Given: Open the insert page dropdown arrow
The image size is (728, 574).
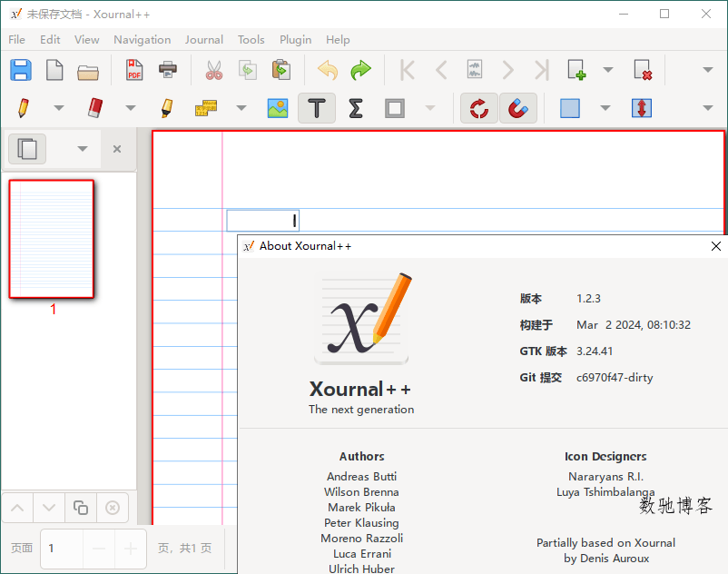Looking at the screenshot, I should pyautogui.click(x=608, y=70).
